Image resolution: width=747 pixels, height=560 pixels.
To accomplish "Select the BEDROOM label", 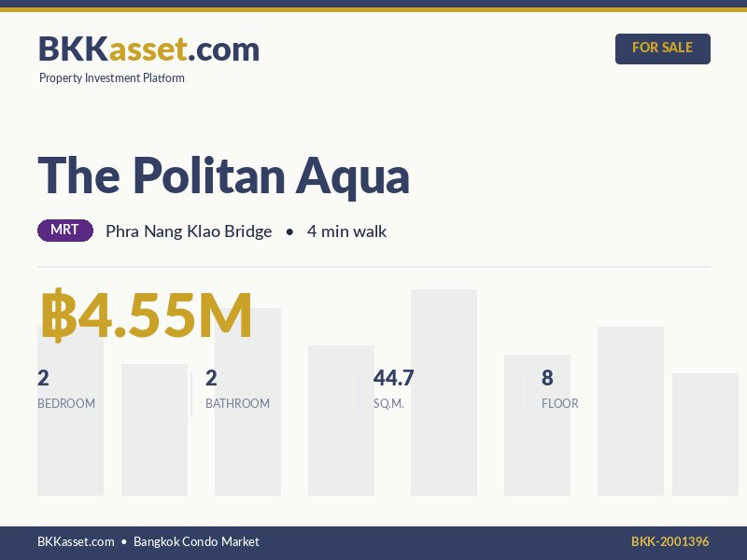I will pyautogui.click(x=66, y=404).
